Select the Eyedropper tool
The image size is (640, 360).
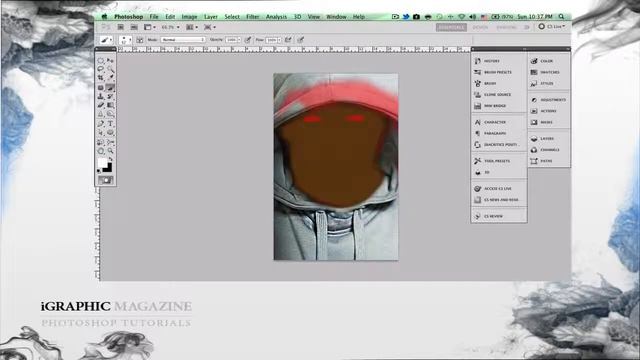pos(110,78)
